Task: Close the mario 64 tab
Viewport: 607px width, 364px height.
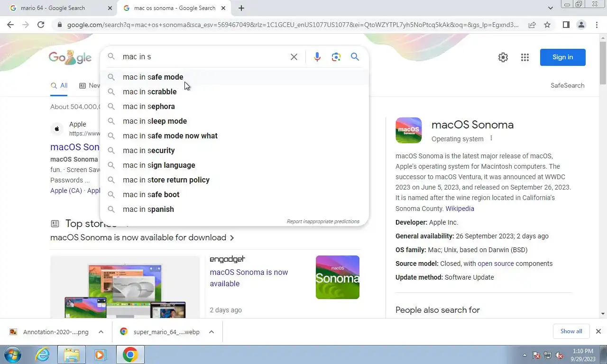Action: pos(110,8)
